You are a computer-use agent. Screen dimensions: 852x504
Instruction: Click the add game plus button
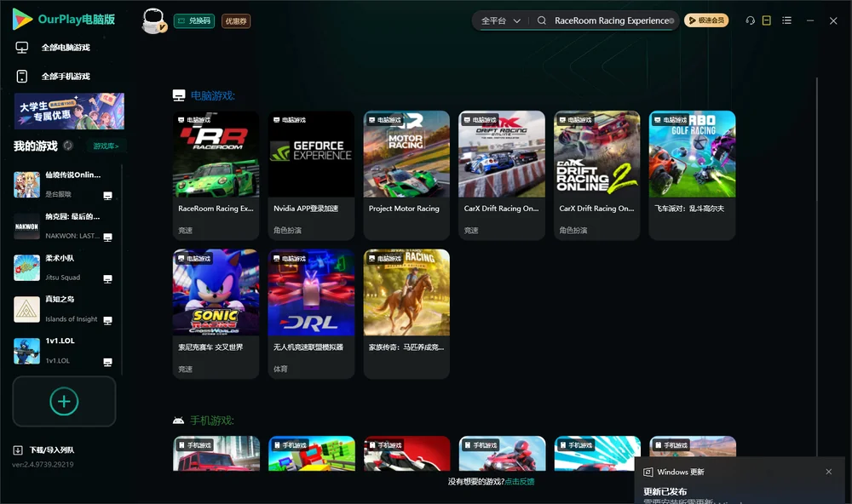pos(64,401)
